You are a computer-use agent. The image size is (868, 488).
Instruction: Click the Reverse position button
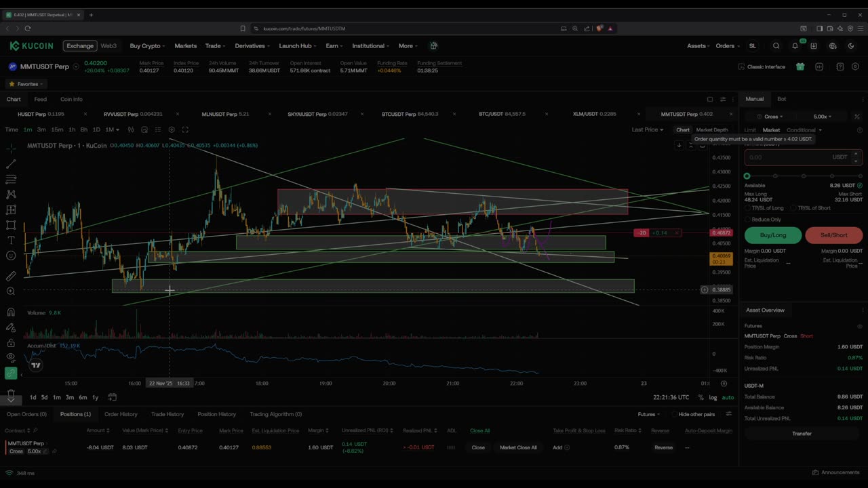point(663,447)
